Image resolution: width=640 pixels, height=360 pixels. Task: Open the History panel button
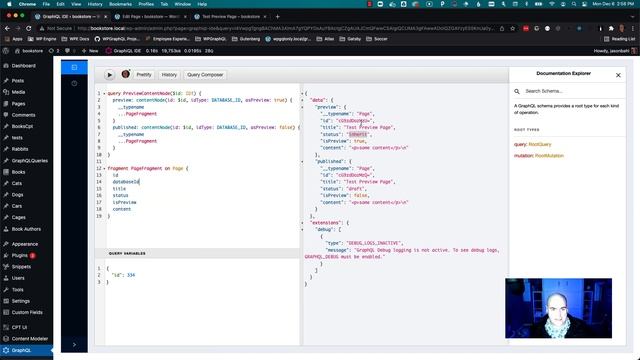click(169, 75)
